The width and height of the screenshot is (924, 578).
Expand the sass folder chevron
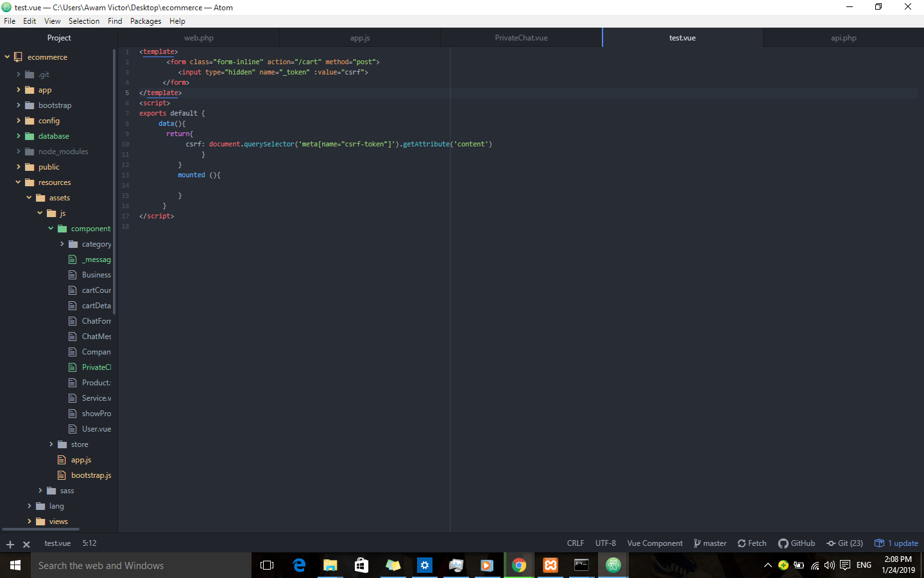coord(40,491)
